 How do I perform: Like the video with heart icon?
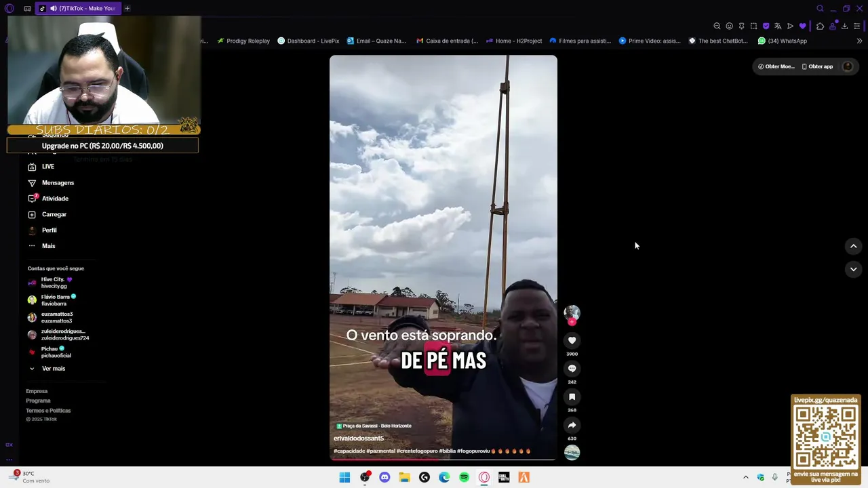click(572, 341)
